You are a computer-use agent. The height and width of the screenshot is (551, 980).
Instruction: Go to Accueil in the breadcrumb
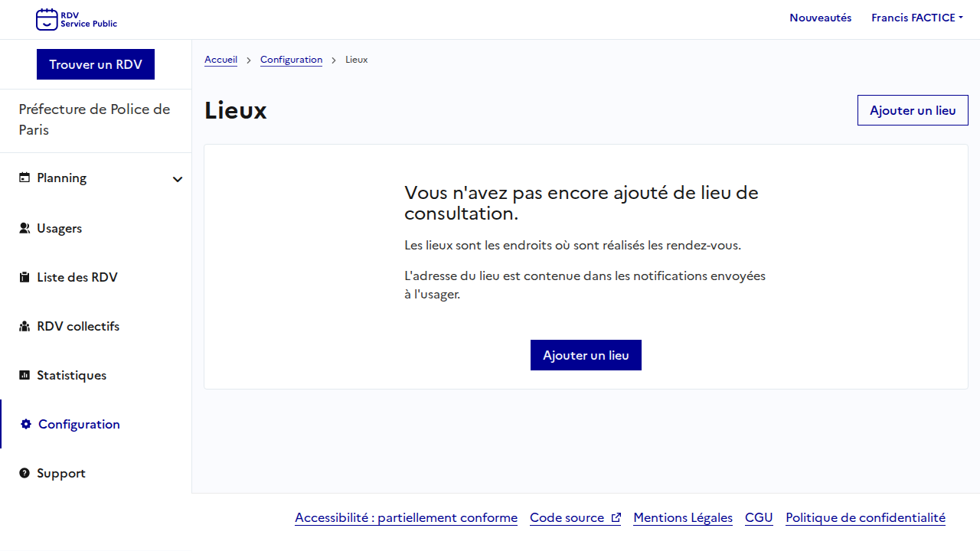[220, 60]
